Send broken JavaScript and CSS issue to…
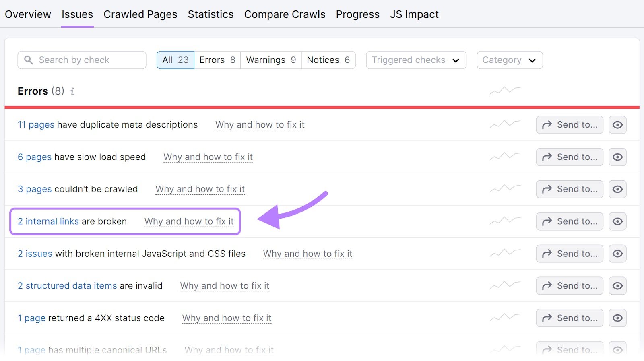 [x=570, y=254]
